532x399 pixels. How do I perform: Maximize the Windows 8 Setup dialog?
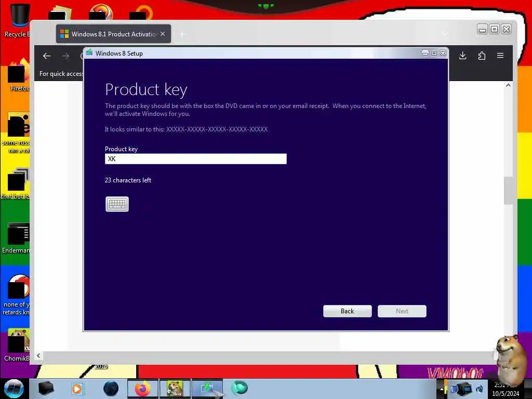click(x=434, y=54)
